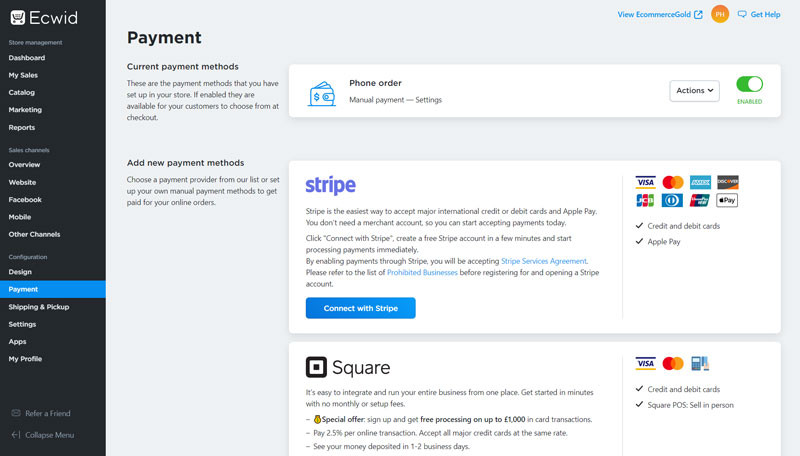Click the Collapse Menu arrow icon

click(16, 435)
